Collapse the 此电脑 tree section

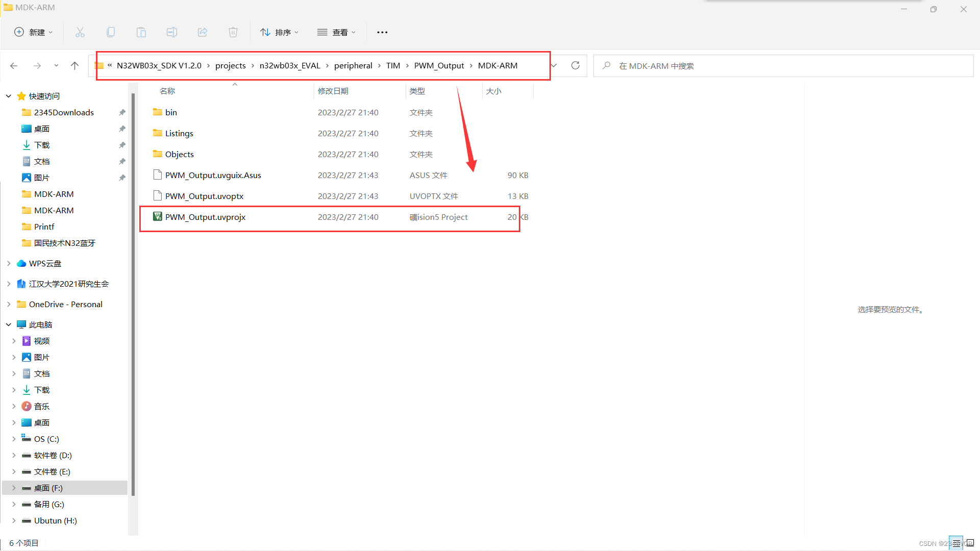[9, 324]
